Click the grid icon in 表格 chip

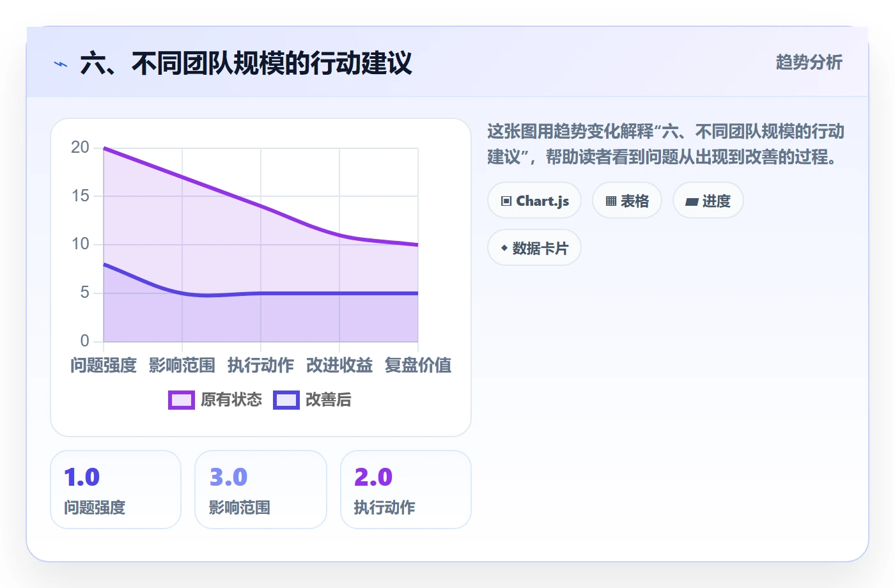[x=611, y=201]
